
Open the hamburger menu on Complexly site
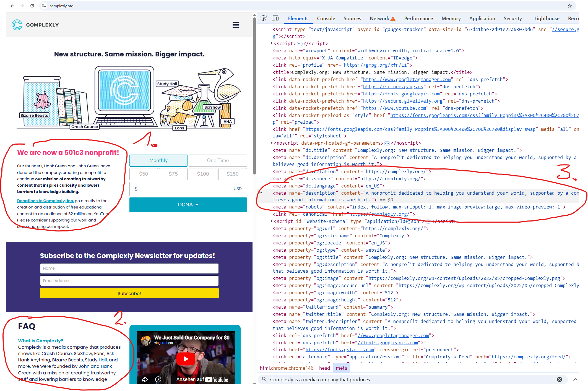pyautogui.click(x=236, y=25)
